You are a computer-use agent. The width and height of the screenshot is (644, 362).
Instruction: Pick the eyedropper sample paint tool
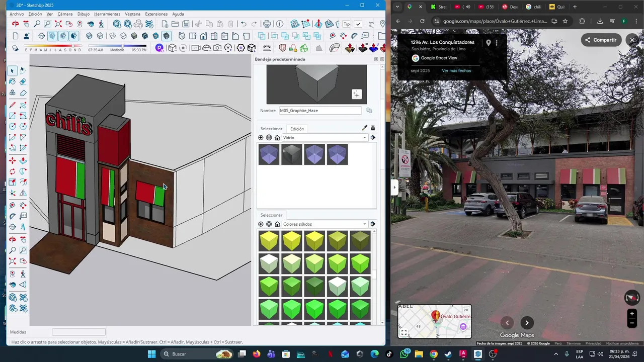click(x=364, y=128)
